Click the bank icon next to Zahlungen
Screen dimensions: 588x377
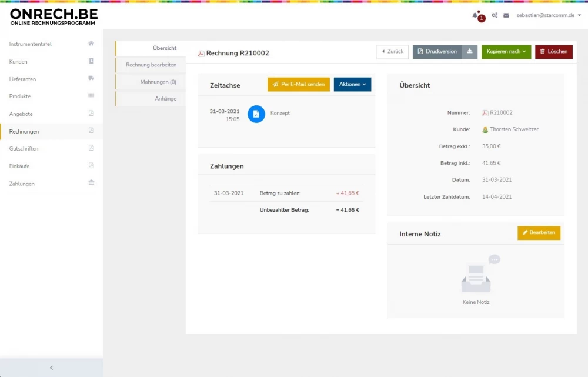91,183
